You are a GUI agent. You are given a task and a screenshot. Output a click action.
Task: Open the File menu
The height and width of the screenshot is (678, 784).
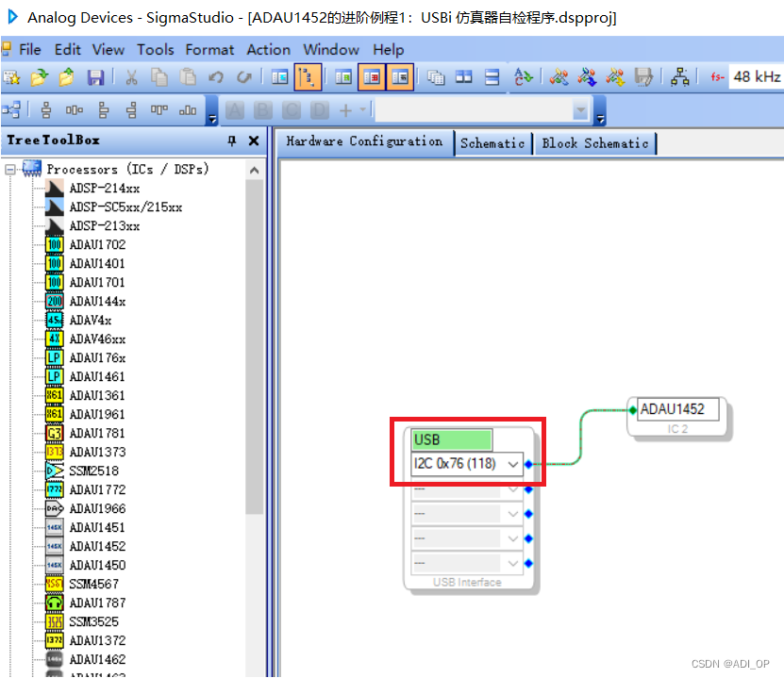click(x=29, y=49)
